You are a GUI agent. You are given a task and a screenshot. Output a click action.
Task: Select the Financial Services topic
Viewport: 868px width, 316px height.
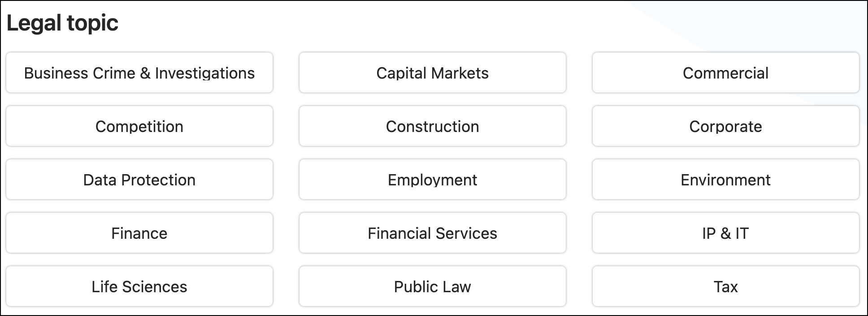click(432, 233)
